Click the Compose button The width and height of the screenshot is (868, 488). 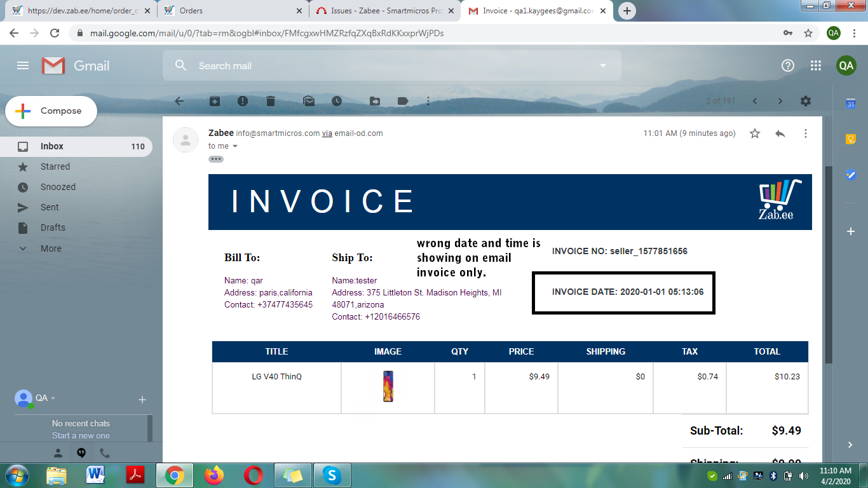51,111
